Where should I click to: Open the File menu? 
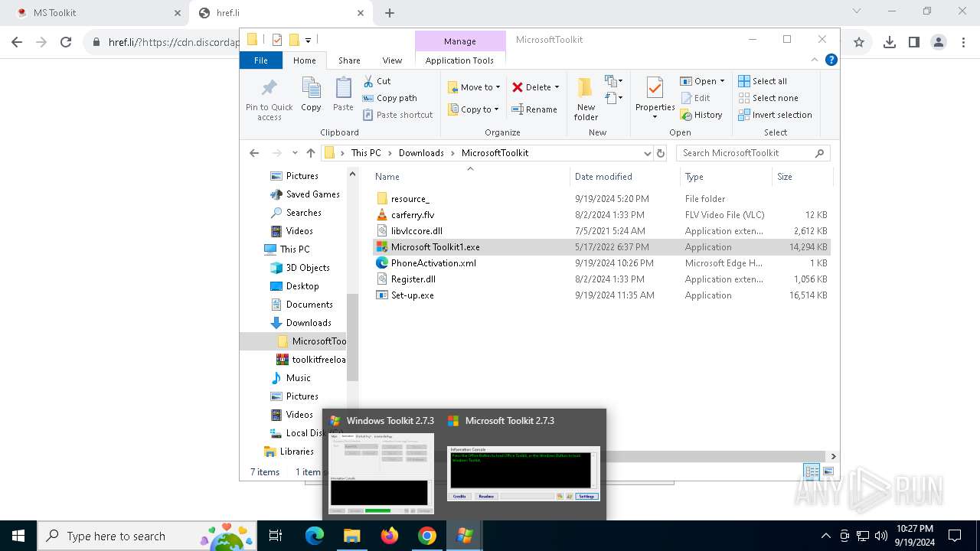point(261,60)
